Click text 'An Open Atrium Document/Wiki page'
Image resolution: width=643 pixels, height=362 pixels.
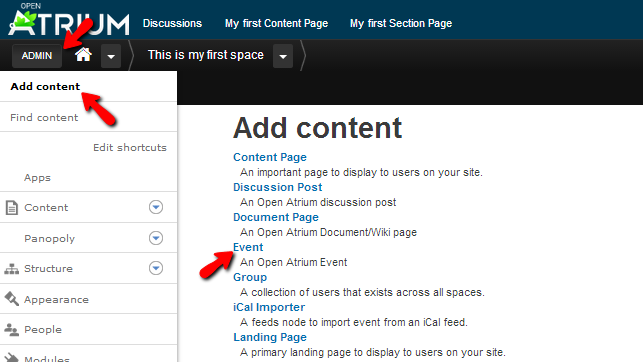click(x=328, y=232)
